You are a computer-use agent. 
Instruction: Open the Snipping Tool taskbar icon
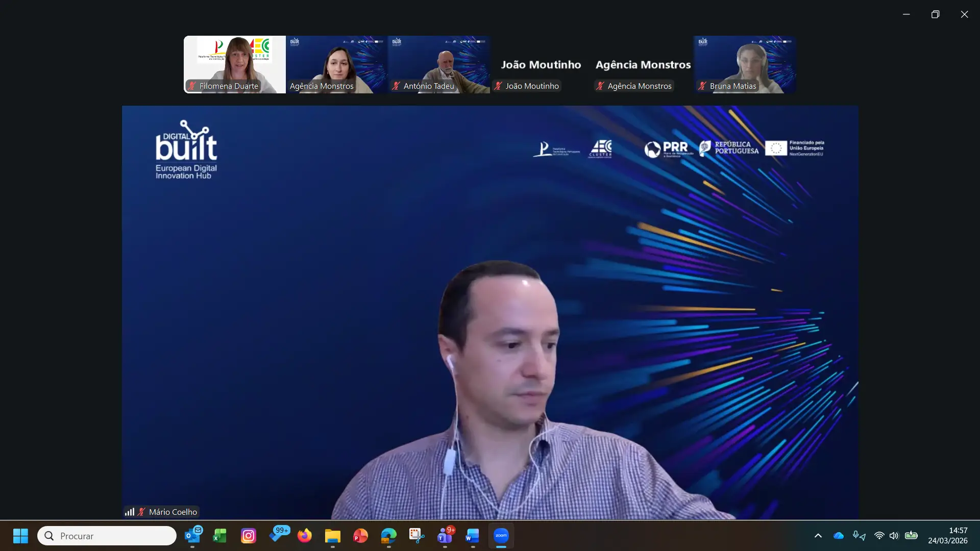416,536
